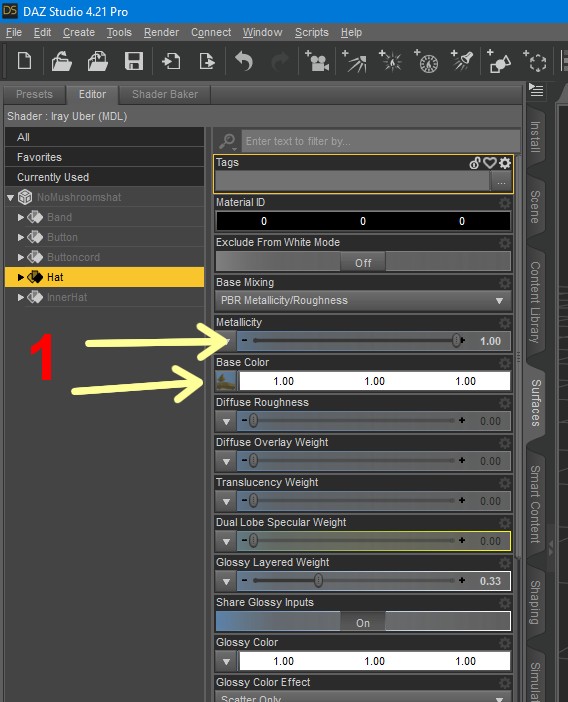This screenshot has width=568, height=702.
Task: Select the Currently Used category
Action: coord(104,177)
